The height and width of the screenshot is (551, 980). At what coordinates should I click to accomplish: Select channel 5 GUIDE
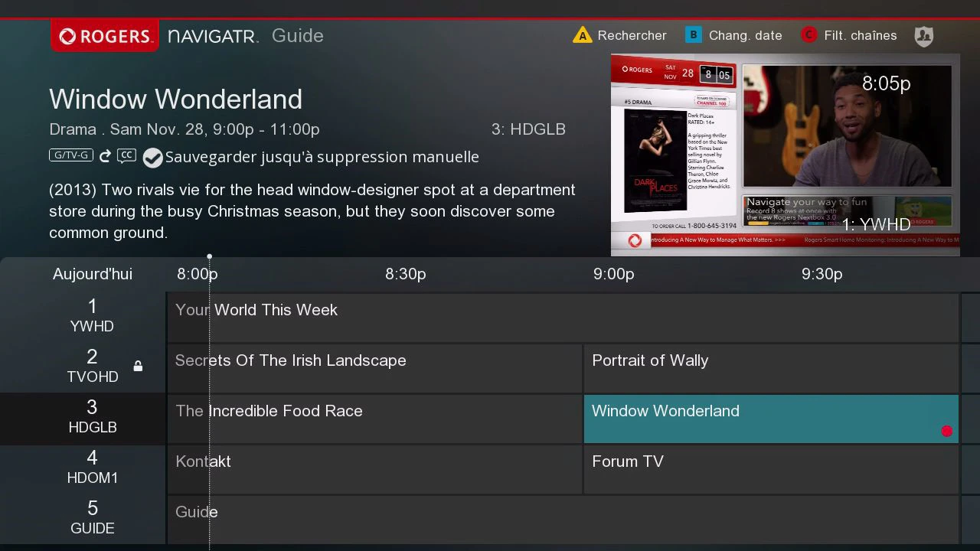coord(83,520)
